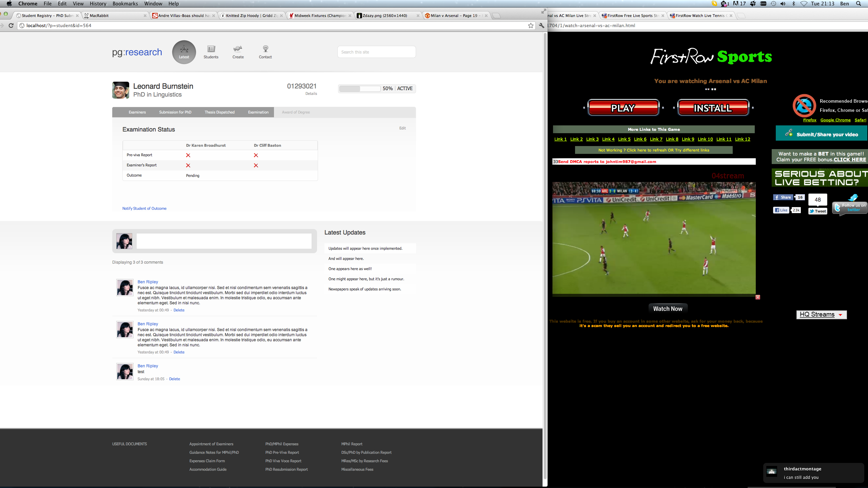Click Cliff Baston Examiner's Report cross
Screen dimensions: 868x488
coord(256,165)
